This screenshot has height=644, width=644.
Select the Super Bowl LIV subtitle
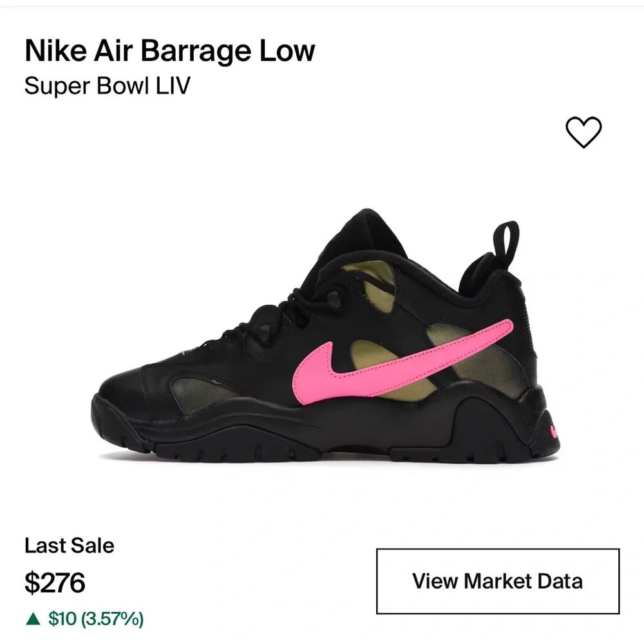point(108,86)
